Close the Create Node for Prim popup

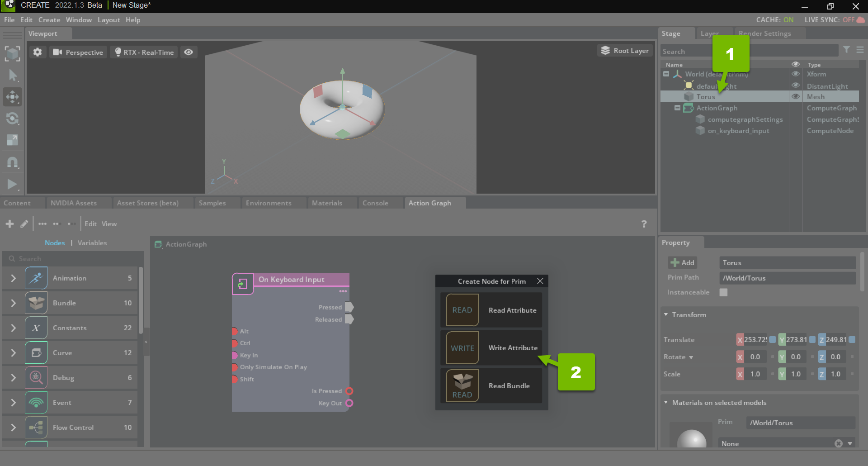click(x=540, y=281)
